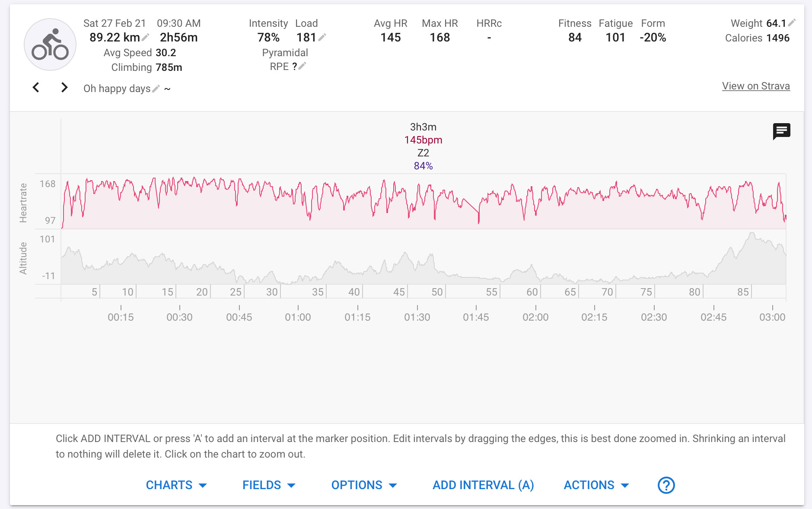The width and height of the screenshot is (812, 509).
Task: Open the chart comments message icon
Action: [781, 131]
